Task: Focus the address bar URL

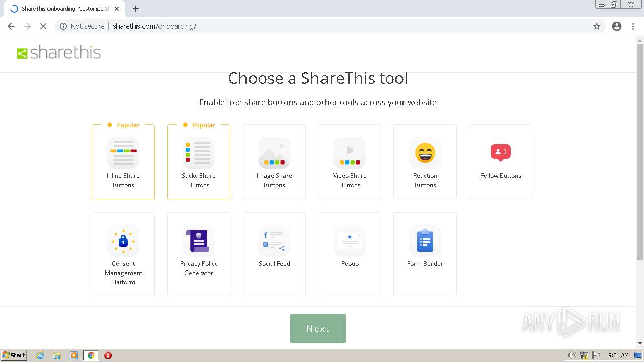Action: point(154,26)
